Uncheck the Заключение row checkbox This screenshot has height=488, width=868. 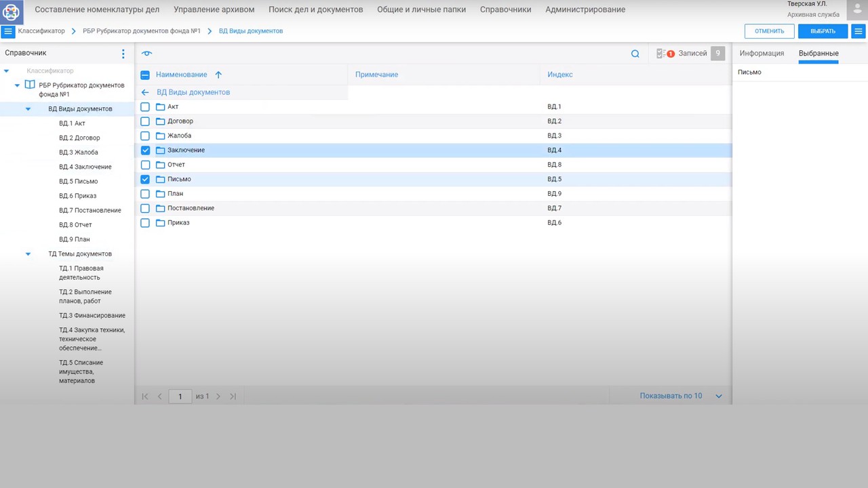click(145, 150)
